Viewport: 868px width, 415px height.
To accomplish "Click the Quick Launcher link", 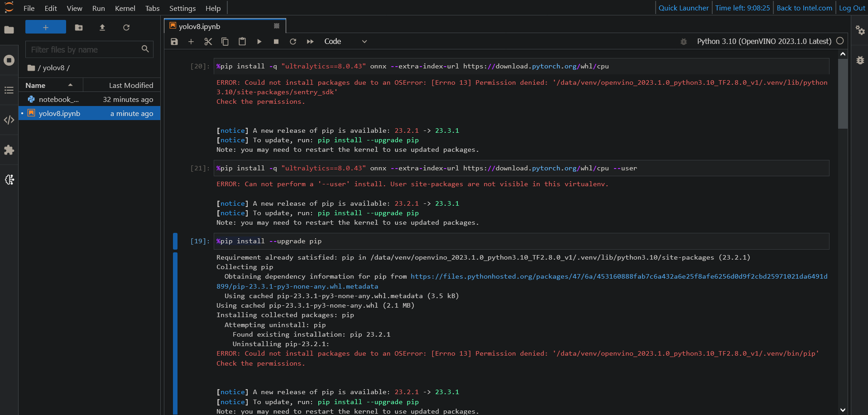I will click(x=683, y=8).
